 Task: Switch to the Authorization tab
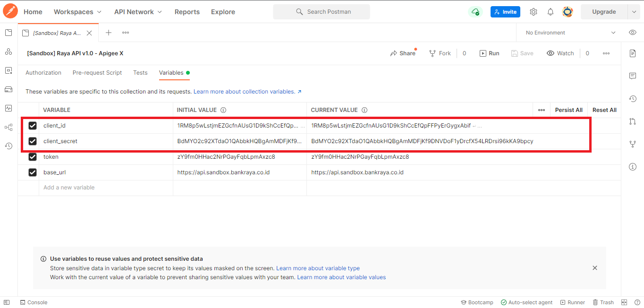pos(43,73)
